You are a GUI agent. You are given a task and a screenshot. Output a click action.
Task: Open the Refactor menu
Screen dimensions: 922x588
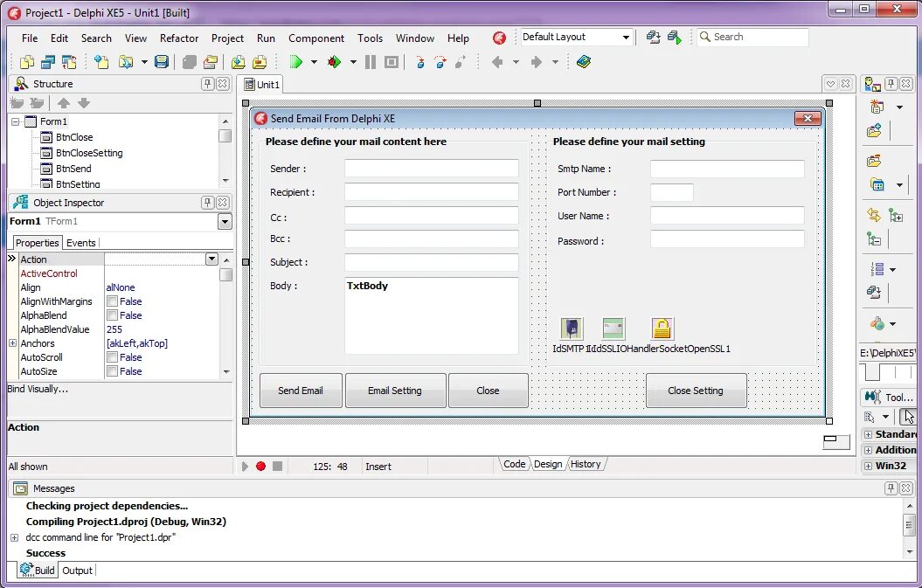pyautogui.click(x=179, y=38)
